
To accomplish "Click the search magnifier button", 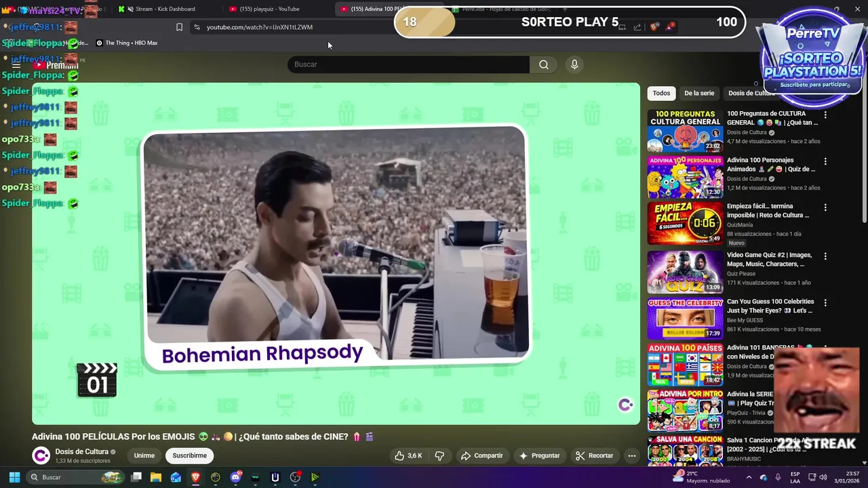I will point(544,64).
